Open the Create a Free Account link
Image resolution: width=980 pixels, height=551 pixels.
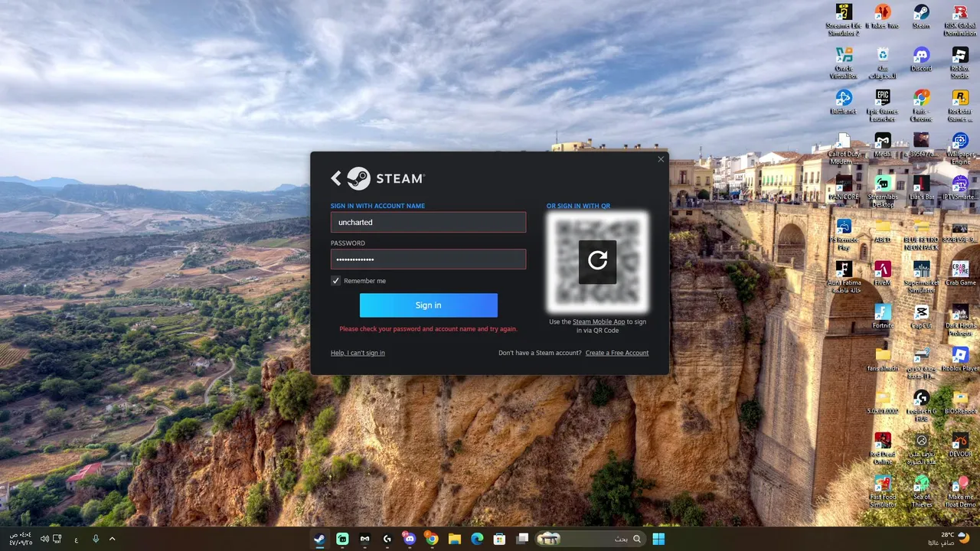[617, 353]
